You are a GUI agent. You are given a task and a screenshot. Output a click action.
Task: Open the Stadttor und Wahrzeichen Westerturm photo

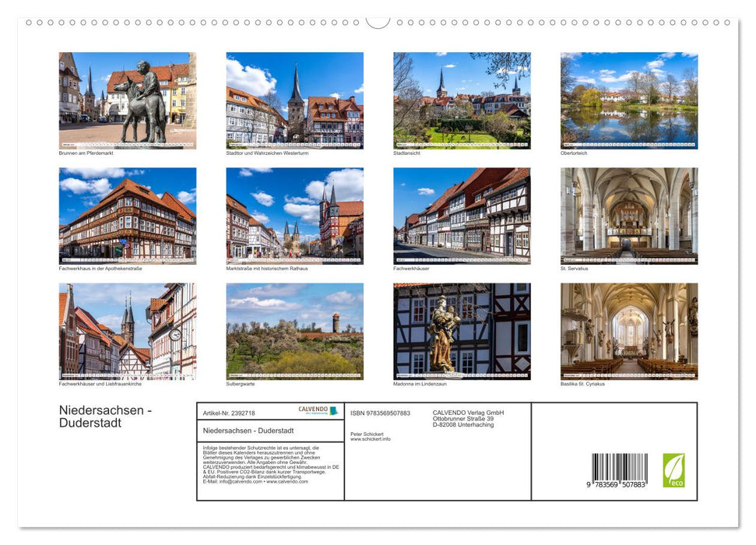click(294, 100)
